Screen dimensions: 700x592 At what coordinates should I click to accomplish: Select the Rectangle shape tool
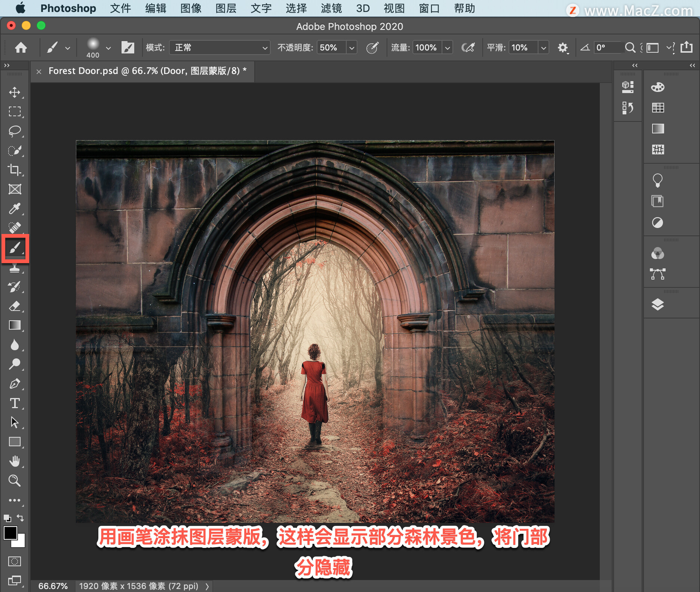point(15,442)
